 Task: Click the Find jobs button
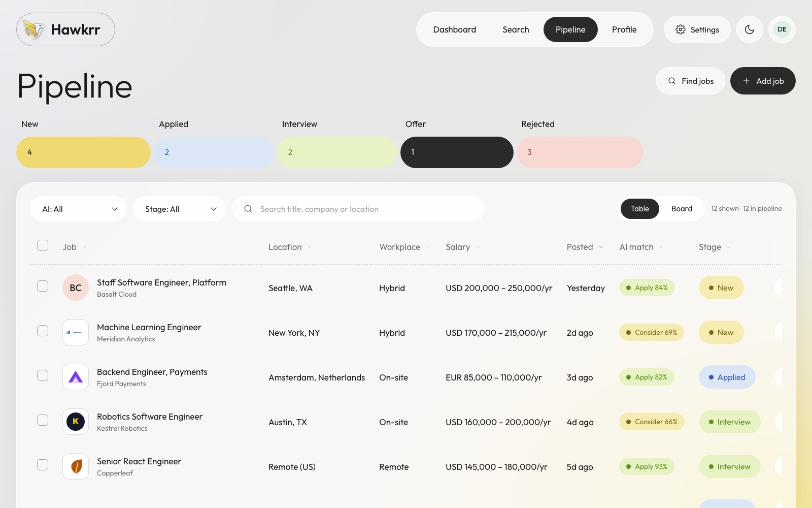(x=690, y=81)
